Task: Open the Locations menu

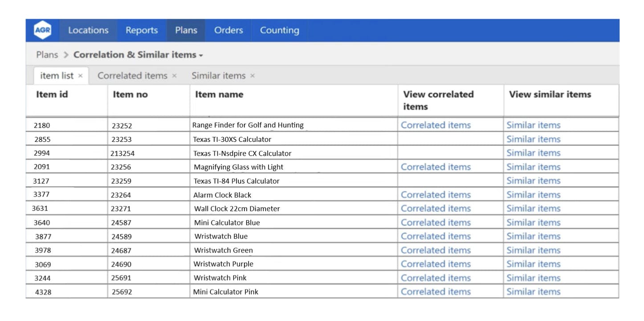Action: pyautogui.click(x=88, y=30)
